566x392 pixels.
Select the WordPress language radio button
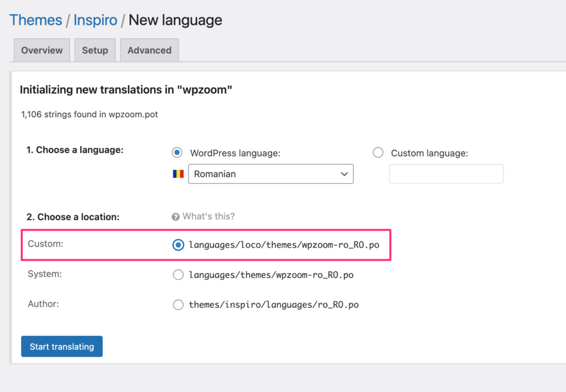(x=177, y=153)
